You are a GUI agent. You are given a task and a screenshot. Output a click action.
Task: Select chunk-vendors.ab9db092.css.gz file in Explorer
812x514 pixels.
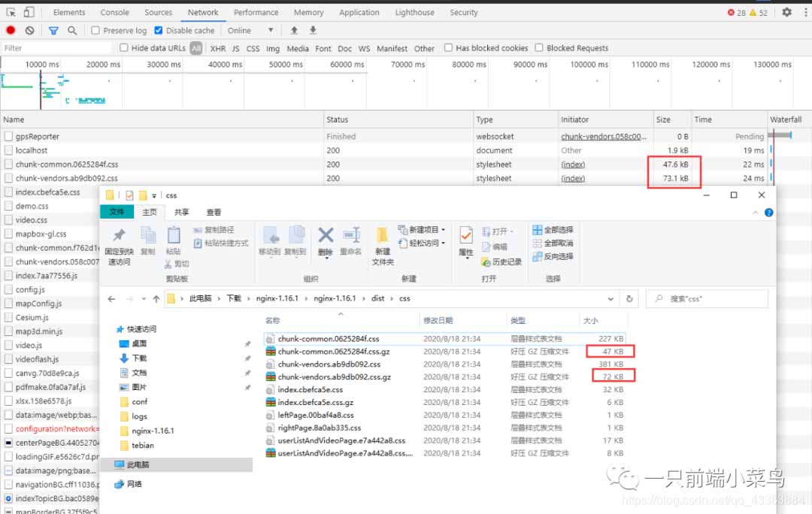coord(334,376)
